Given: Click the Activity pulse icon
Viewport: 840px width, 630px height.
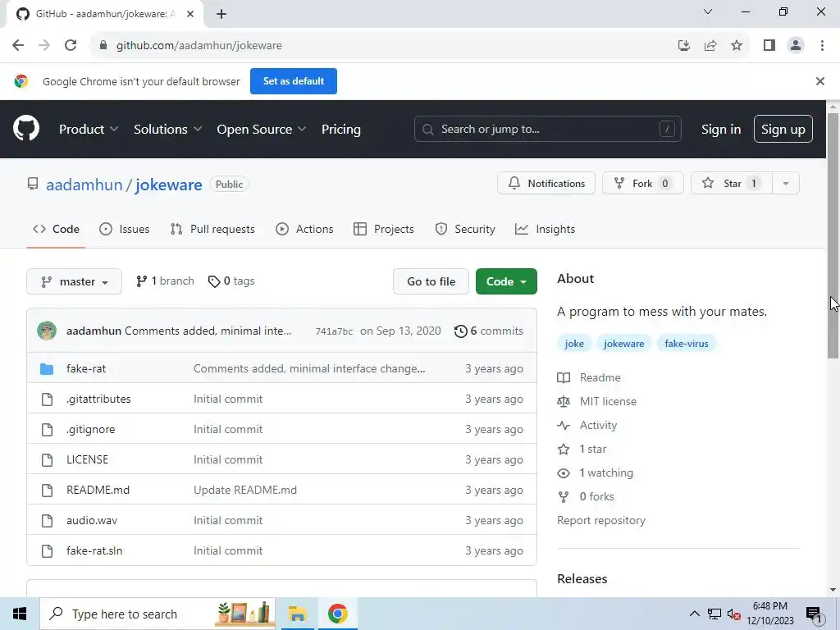Looking at the screenshot, I should click(x=564, y=426).
